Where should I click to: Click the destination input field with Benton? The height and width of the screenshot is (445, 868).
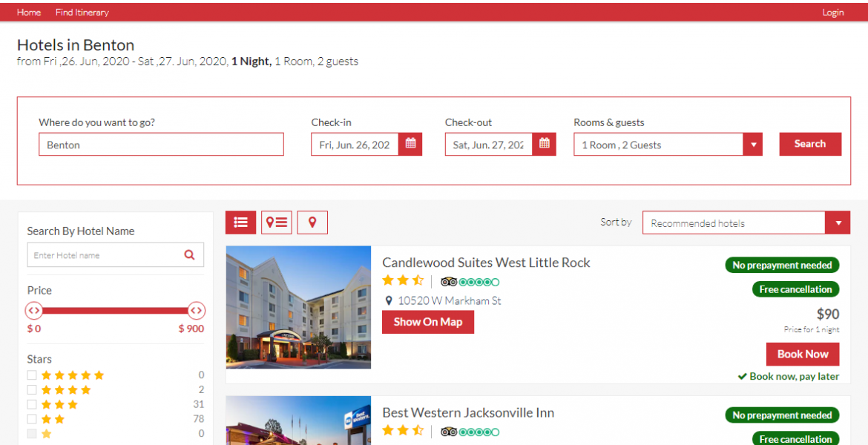[x=161, y=145]
